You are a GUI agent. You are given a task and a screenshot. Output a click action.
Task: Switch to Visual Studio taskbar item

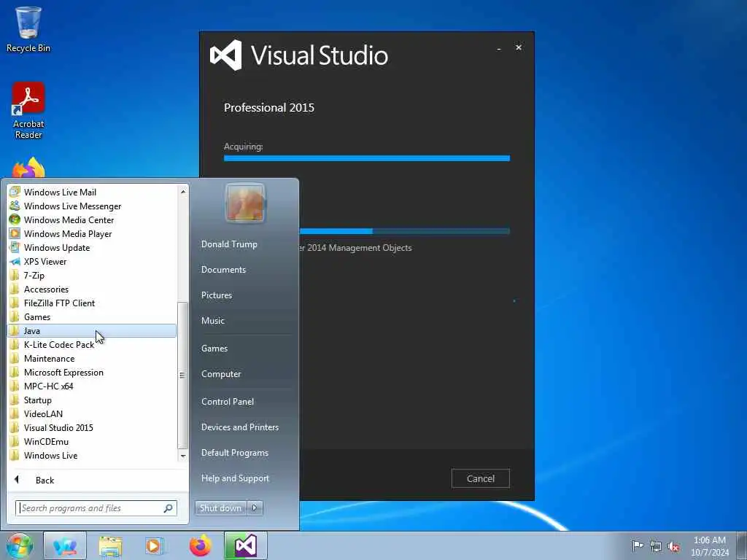[x=245, y=545]
